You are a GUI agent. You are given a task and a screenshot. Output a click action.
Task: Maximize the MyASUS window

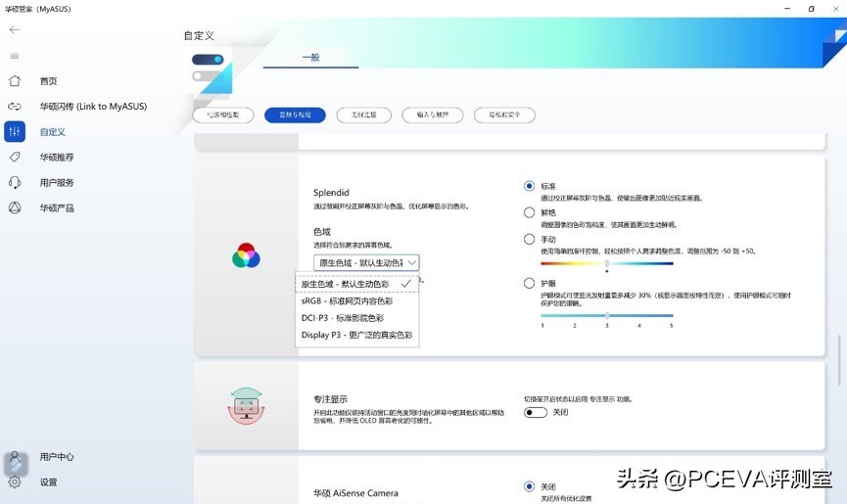click(812, 9)
